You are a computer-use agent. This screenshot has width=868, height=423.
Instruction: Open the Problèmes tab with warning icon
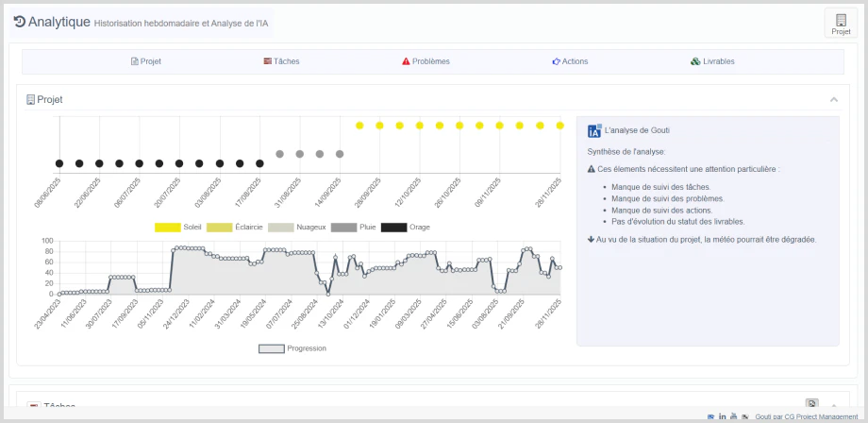(x=426, y=61)
